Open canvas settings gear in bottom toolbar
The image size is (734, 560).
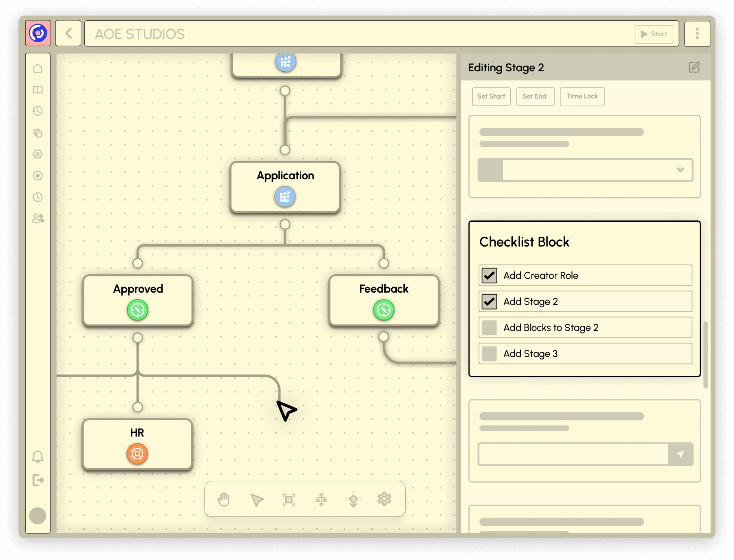(384, 499)
